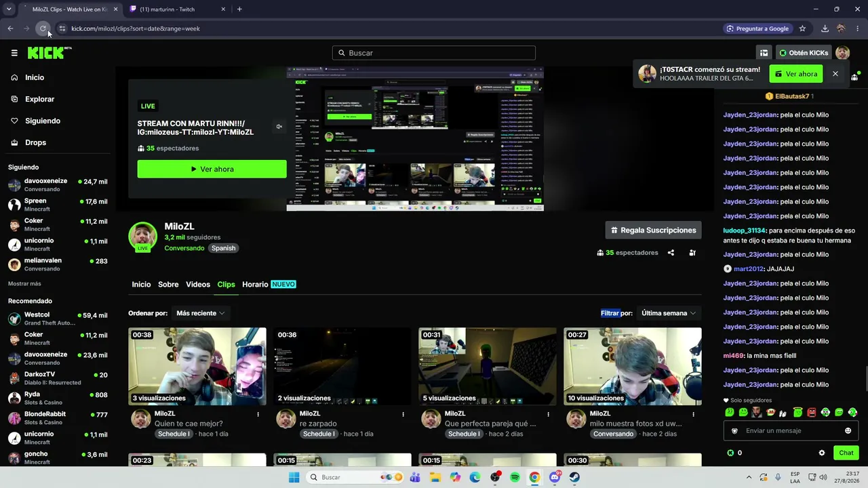The height and width of the screenshot is (488, 868).
Task: Click Regala Suscripciones button
Action: coord(653,230)
